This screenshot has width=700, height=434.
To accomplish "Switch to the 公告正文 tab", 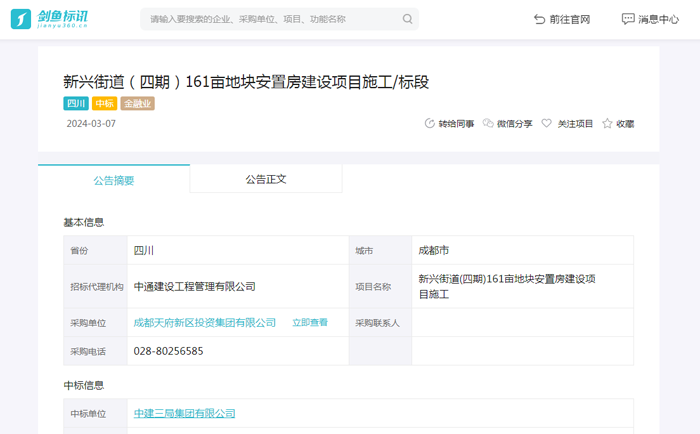I will (x=266, y=179).
